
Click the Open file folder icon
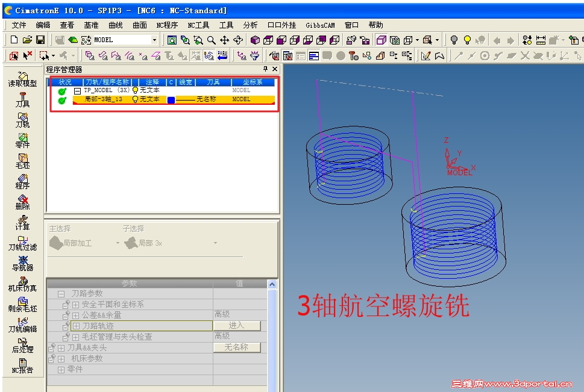[27, 40]
